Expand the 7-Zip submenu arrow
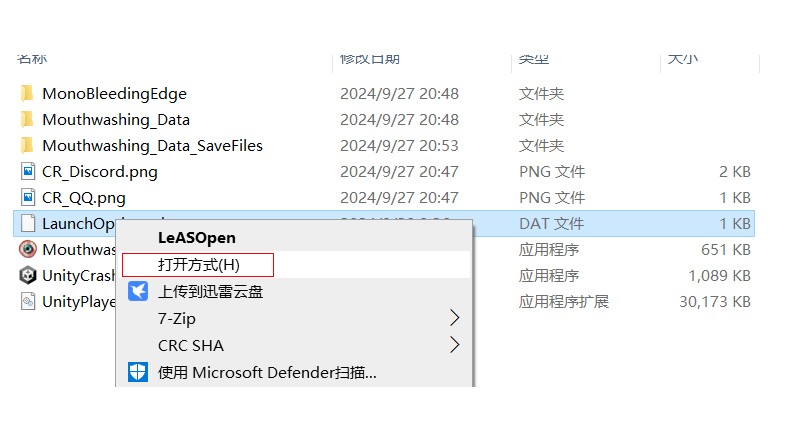 coord(454,318)
